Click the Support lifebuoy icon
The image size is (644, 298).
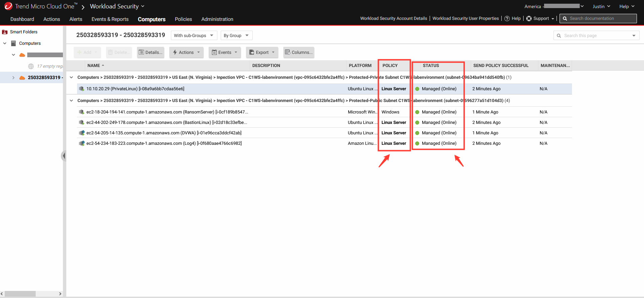click(529, 19)
